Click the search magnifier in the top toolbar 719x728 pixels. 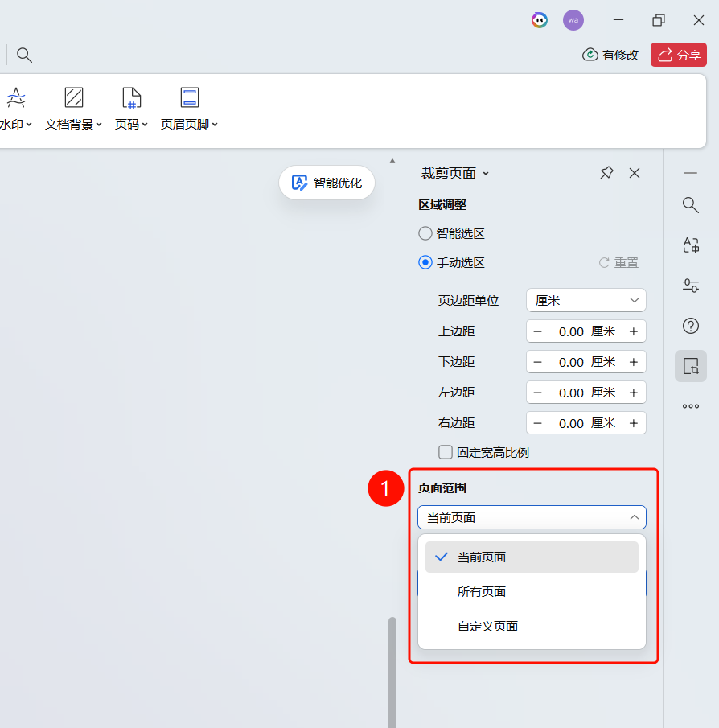(x=25, y=56)
